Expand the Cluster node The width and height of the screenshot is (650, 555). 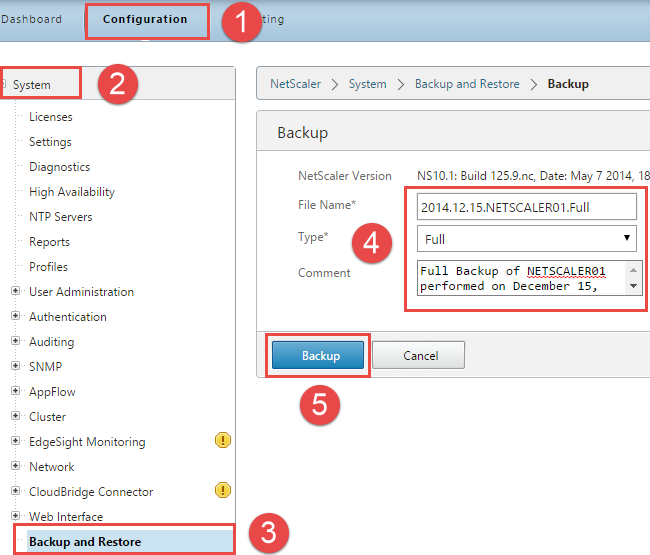[15, 416]
